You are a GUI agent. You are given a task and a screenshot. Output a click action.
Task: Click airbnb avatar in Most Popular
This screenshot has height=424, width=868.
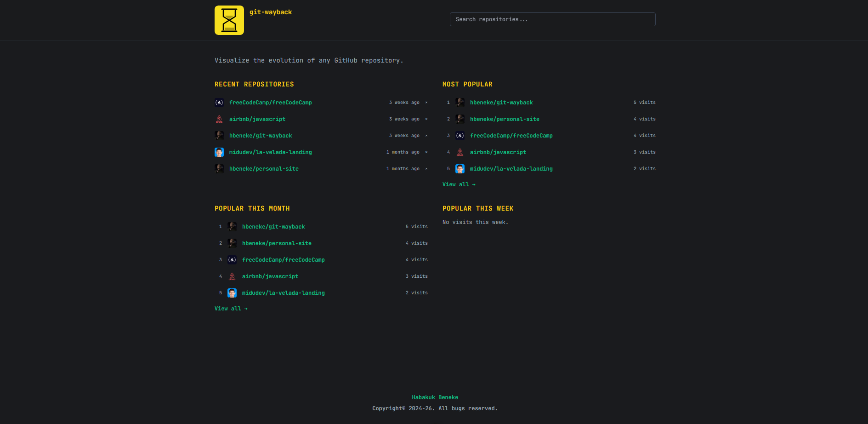[x=460, y=152]
